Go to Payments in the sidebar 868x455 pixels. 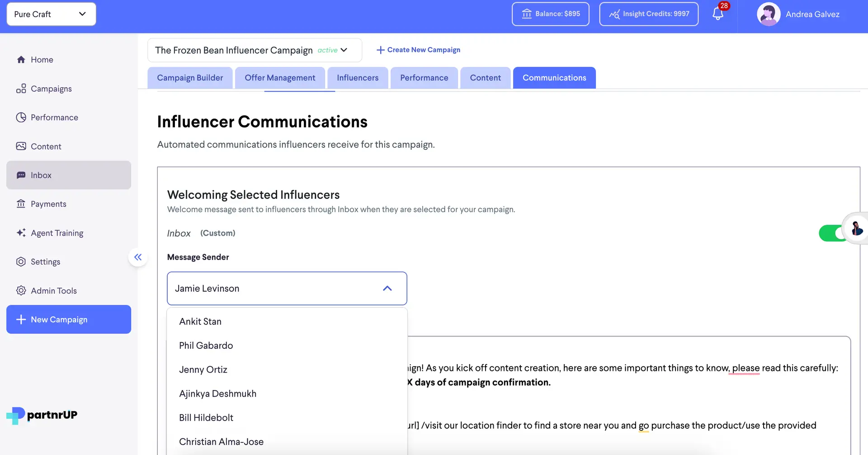point(69,204)
